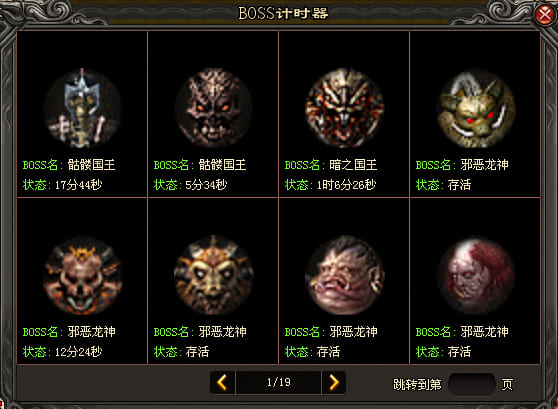Click the armored skeleton king portrait
This screenshot has height=409, width=558.
click(83, 108)
